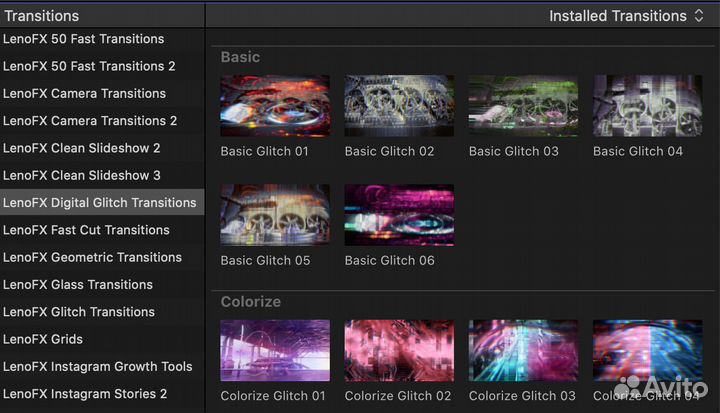
Task: Click the Basic Glitch 05 label
Action: click(x=265, y=260)
